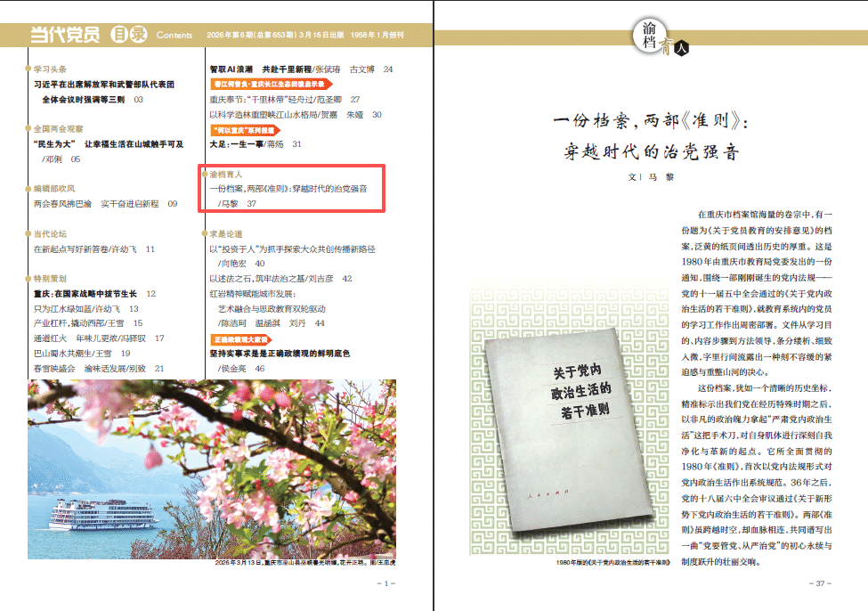Click the orange 春江何曾负 series banner
Screen dimensions: 868x611
click(x=266, y=84)
